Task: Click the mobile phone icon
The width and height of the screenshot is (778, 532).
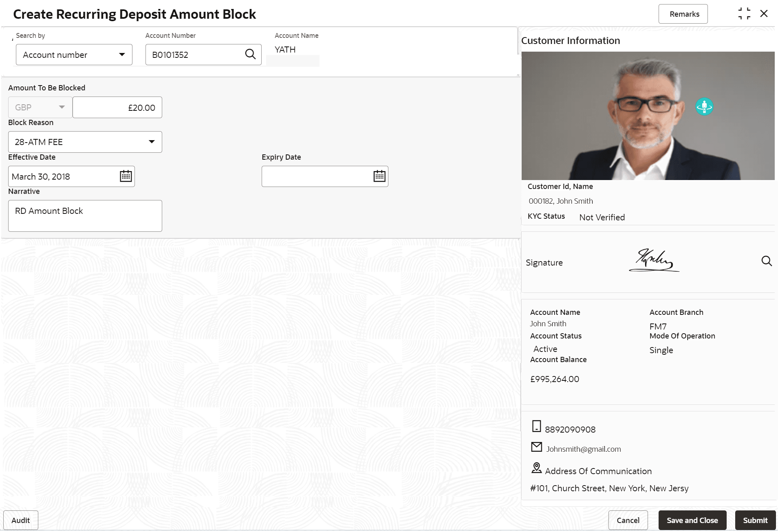Action: click(x=537, y=426)
